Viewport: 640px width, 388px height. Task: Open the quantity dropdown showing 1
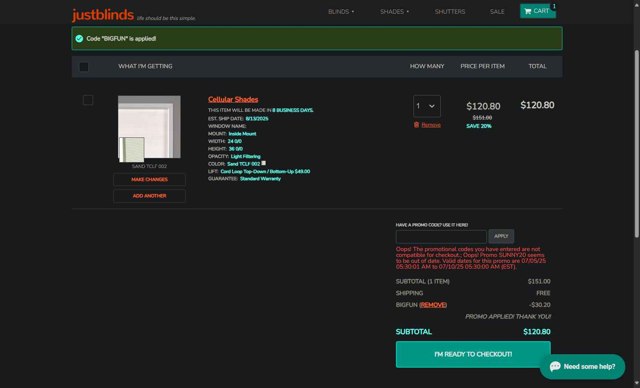(427, 106)
